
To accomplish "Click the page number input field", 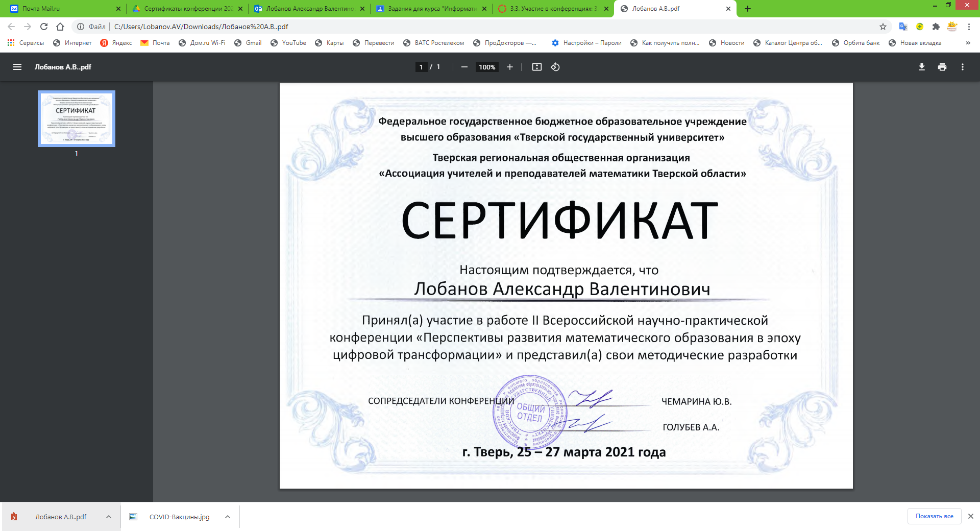I will point(421,67).
